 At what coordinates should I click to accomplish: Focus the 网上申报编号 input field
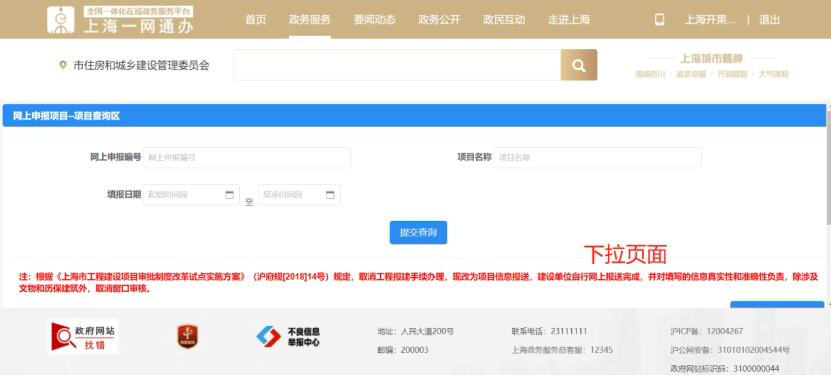[246, 157]
